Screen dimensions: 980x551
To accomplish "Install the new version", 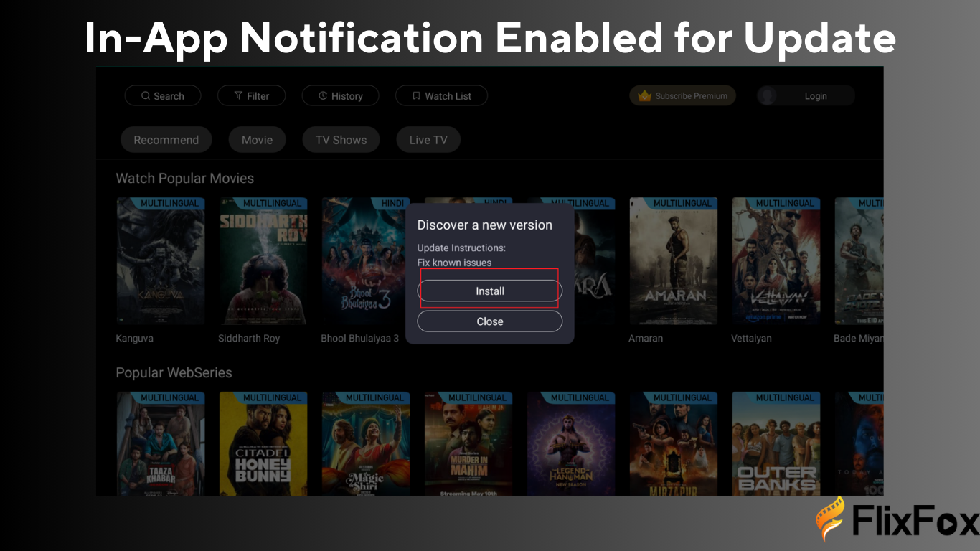I will pos(490,291).
